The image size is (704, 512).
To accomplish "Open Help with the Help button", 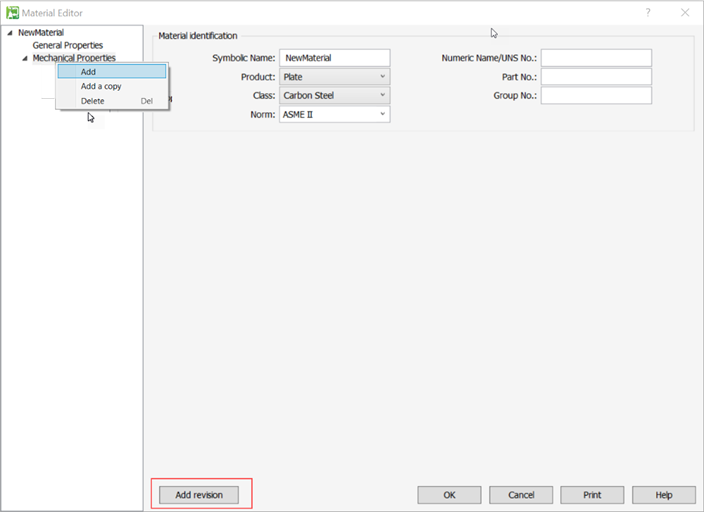I will [x=664, y=495].
